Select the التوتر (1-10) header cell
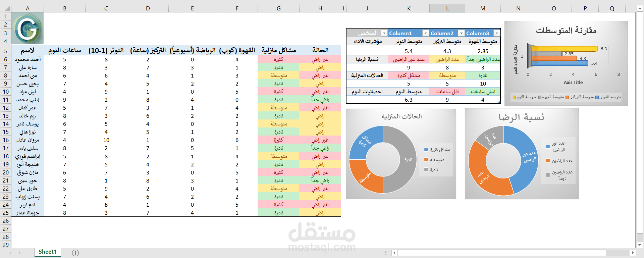Image resolution: width=644 pixels, height=258 pixels. 106,50
